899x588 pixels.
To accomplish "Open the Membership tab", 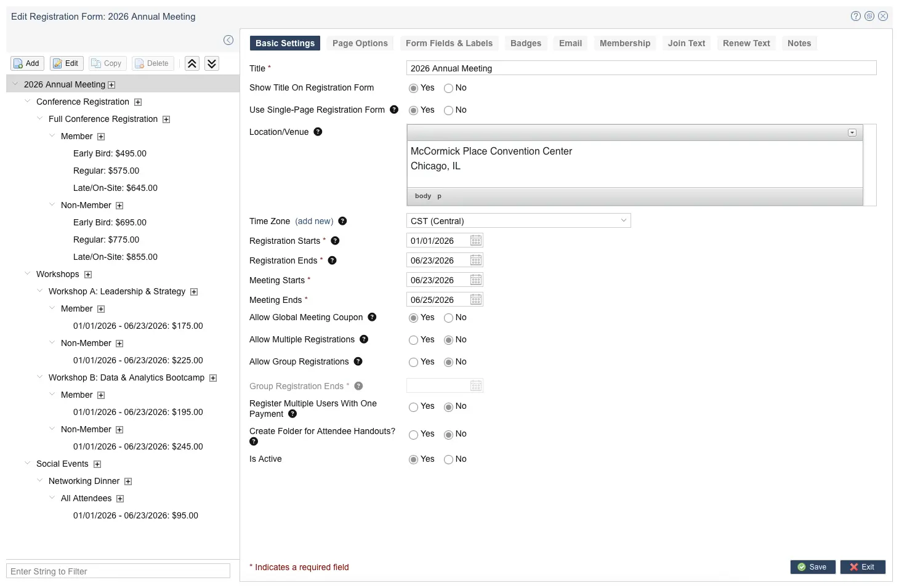I will coord(624,43).
